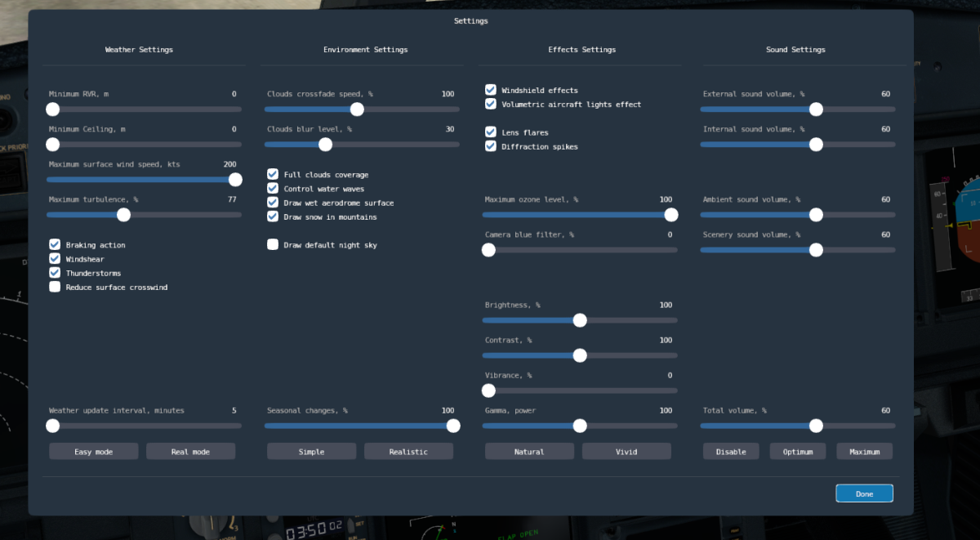This screenshot has height=540, width=980.
Task: Uncheck Thunderstorms option
Action: point(55,273)
